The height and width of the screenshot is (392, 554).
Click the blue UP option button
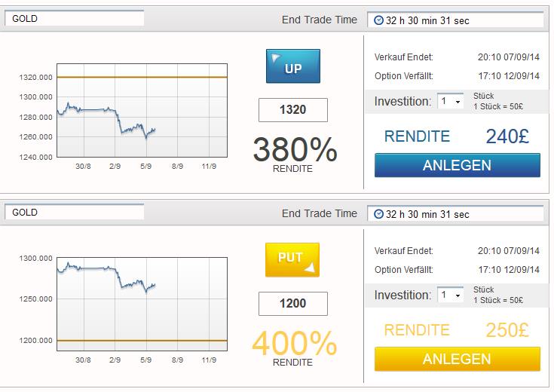click(293, 66)
